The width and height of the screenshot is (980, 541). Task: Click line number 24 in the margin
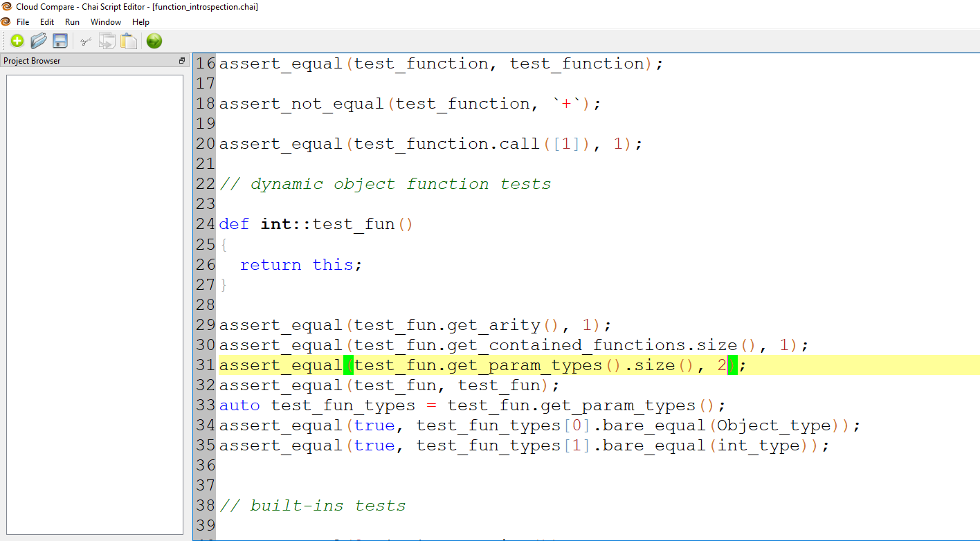[x=206, y=224]
